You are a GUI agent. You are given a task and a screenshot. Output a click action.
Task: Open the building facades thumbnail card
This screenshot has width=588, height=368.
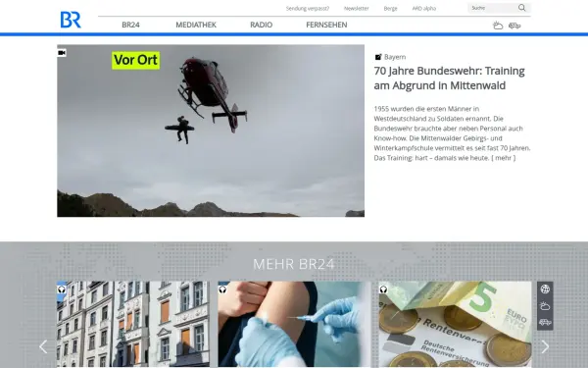pyautogui.click(x=132, y=324)
